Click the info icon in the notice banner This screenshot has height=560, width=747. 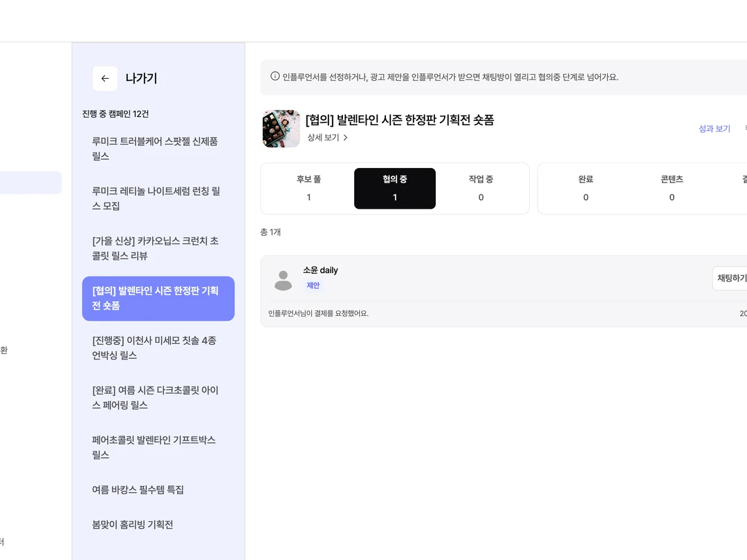(x=275, y=76)
